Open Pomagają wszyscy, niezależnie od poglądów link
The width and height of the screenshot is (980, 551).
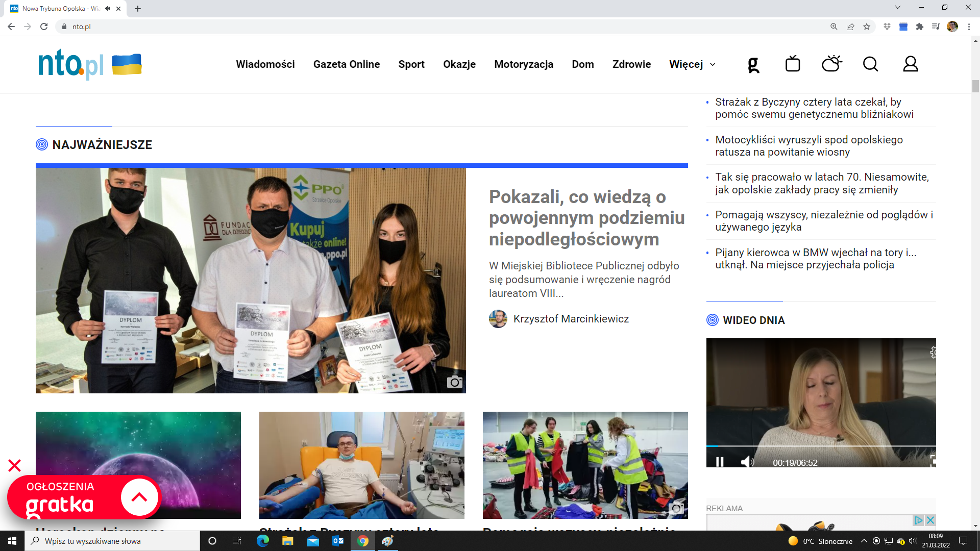click(824, 221)
